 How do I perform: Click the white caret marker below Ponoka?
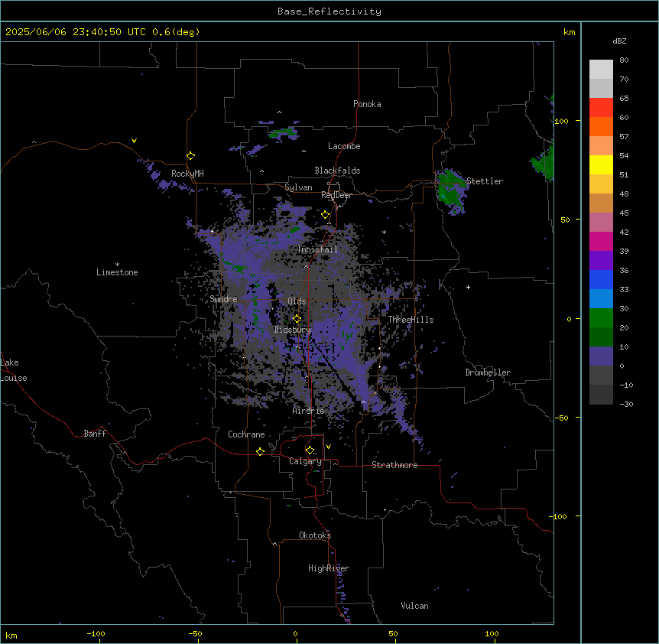tap(279, 112)
